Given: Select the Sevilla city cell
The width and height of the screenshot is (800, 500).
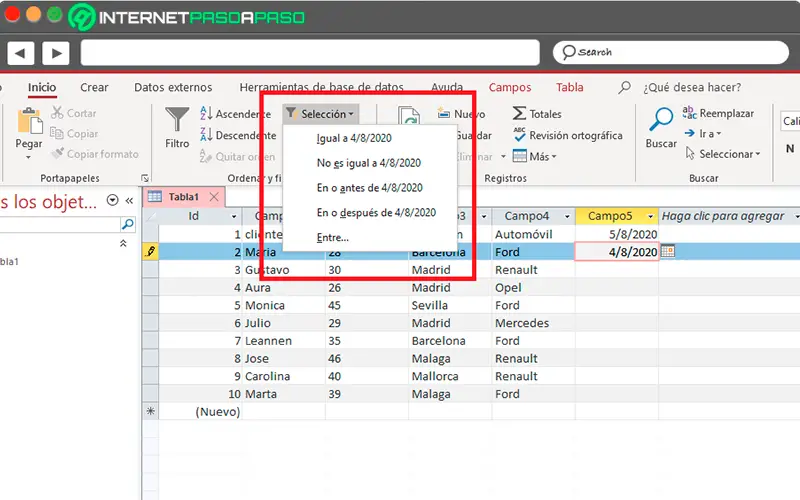Looking at the screenshot, I should [450, 305].
